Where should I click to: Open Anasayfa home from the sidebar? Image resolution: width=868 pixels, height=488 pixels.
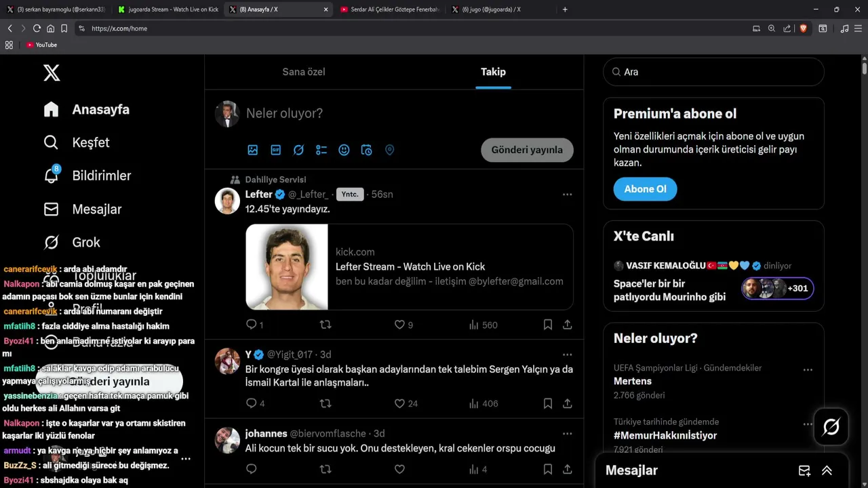coord(86,109)
